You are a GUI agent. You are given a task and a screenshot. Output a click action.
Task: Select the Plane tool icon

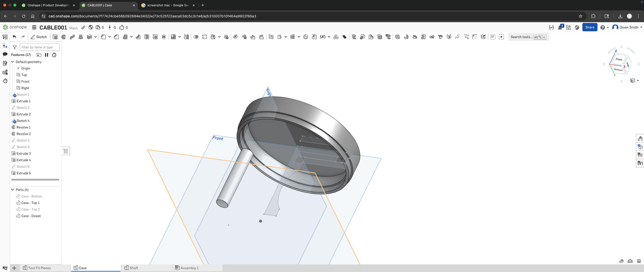click(271, 37)
